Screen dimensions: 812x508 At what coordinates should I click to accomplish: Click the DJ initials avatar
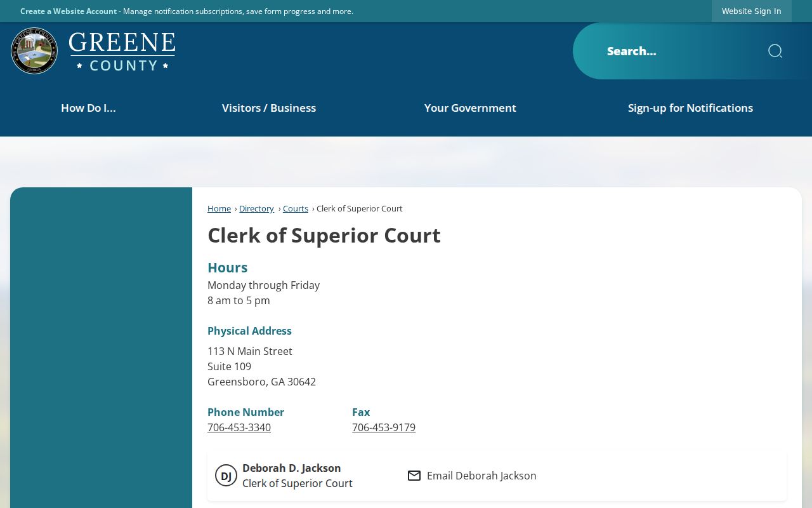(x=226, y=476)
